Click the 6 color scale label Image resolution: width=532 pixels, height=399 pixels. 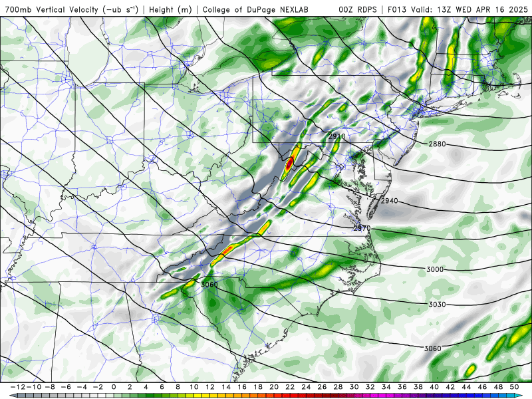(162, 387)
